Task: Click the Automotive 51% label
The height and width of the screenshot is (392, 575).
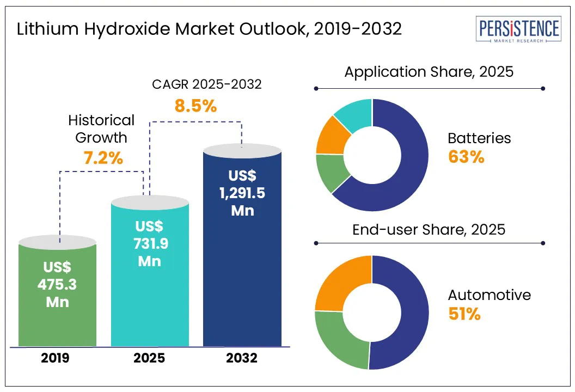Action: (488, 304)
